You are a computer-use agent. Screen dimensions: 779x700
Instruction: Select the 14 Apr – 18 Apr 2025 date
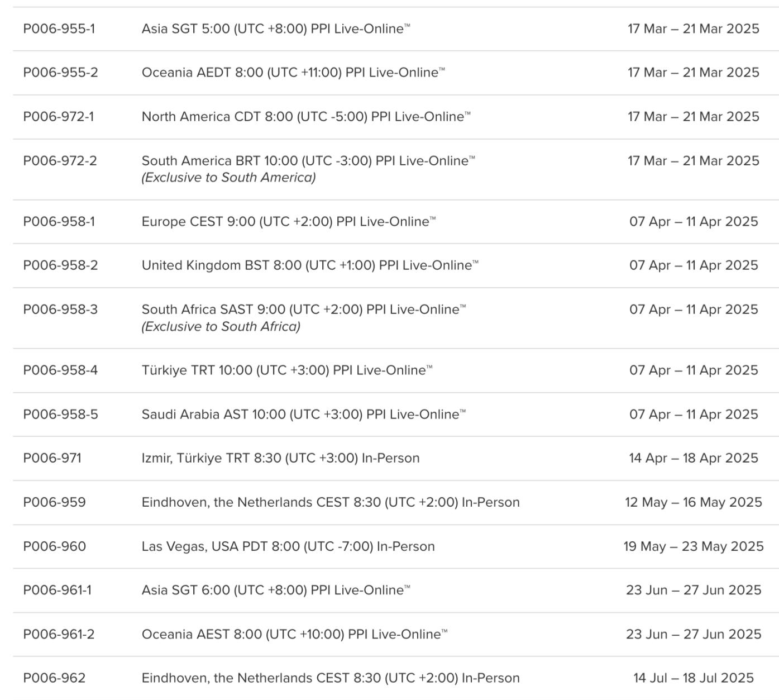pos(694,458)
